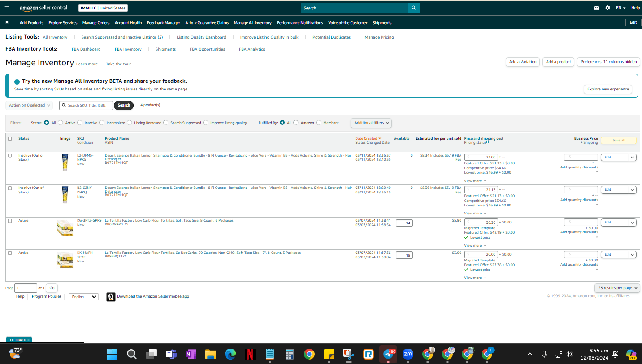Sort by the Date Created column
Image resolution: width=642 pixels, height=364 pixels.
coord(368,138)
